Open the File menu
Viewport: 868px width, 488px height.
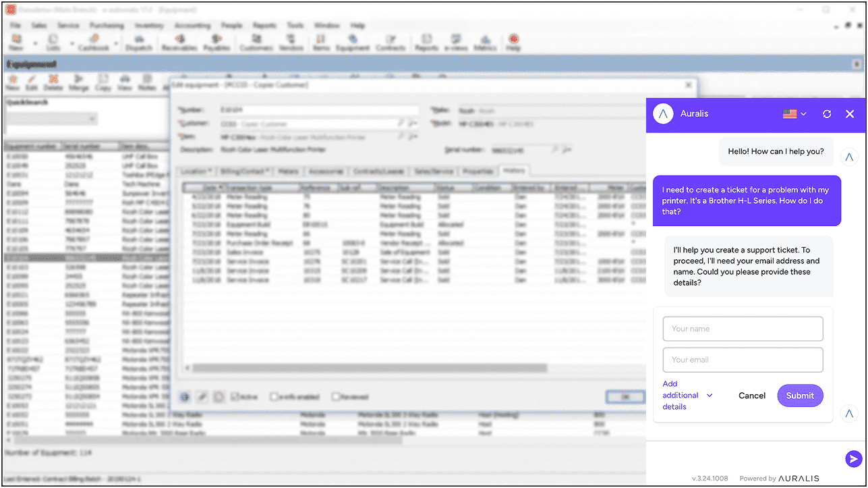click(15, 26)
